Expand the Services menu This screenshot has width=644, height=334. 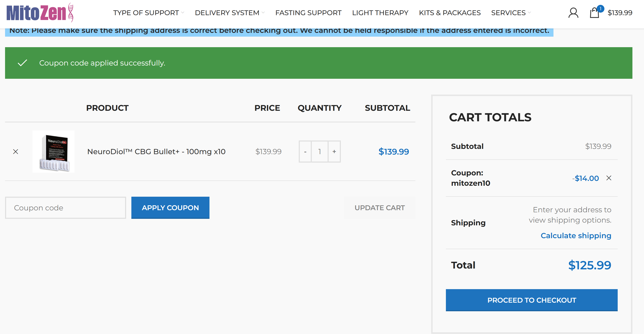click(511, 13)
